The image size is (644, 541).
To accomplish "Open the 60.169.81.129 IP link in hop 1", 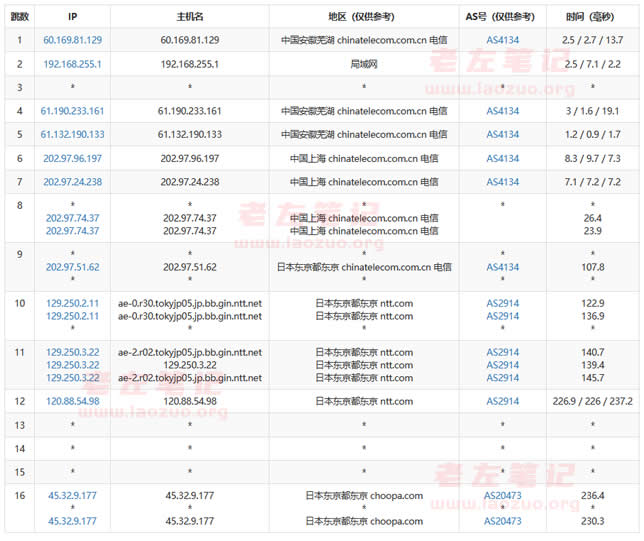I will pos(73,40).
